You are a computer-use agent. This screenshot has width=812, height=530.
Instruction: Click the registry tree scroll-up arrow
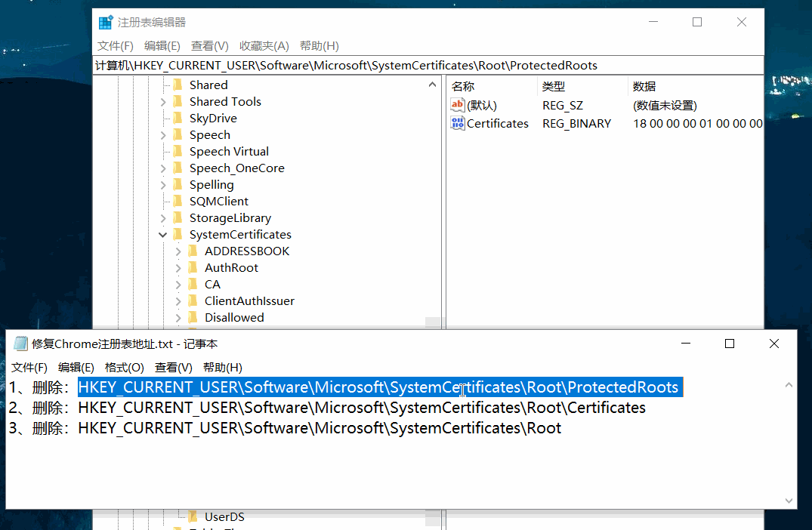point(432,85)
